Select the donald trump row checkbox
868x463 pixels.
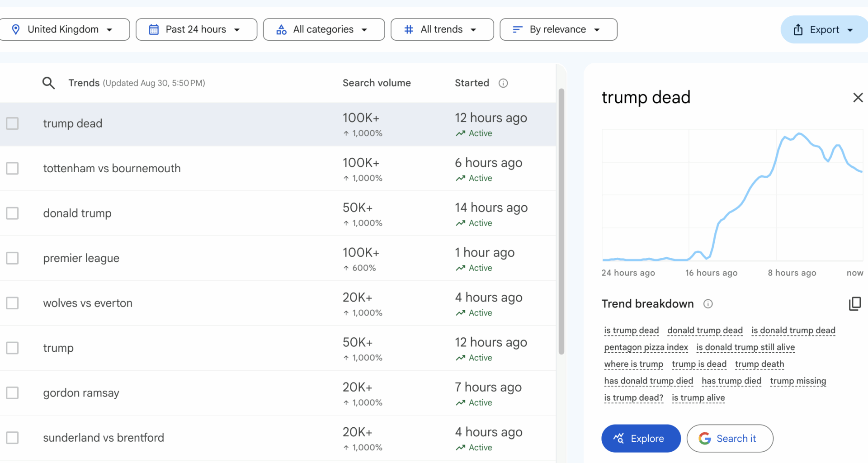[x=12, y=213]
